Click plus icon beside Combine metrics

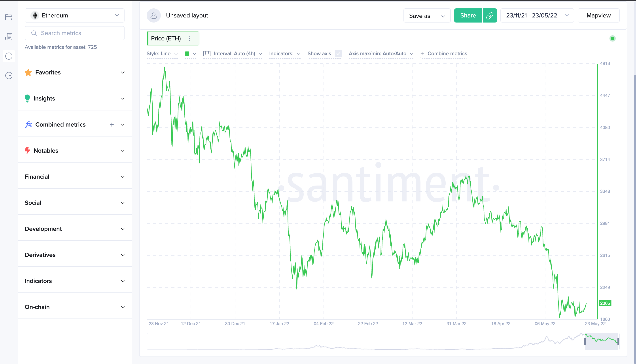pyautogui.click(x=422, y=54)
